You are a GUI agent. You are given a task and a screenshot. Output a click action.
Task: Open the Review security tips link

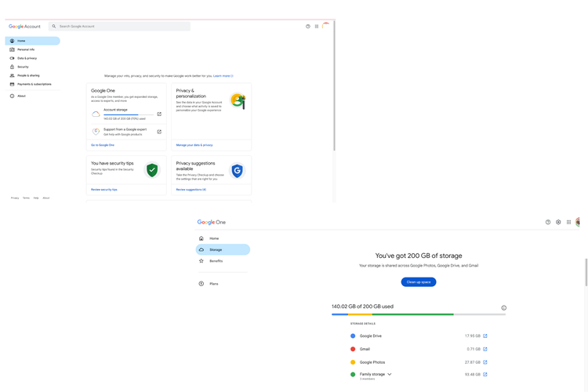point(104,190)
